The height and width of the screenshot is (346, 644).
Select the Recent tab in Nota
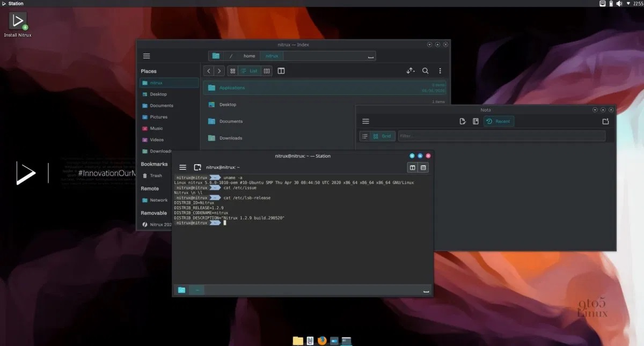point(499,121)
